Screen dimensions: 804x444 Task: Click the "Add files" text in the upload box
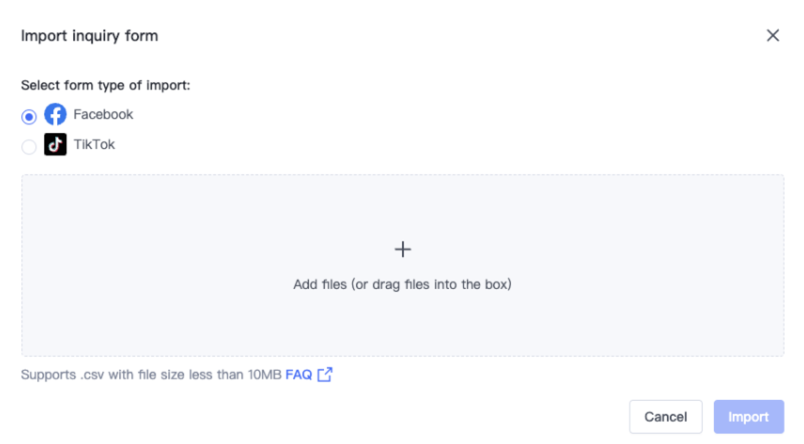click(x=319, y=284)
